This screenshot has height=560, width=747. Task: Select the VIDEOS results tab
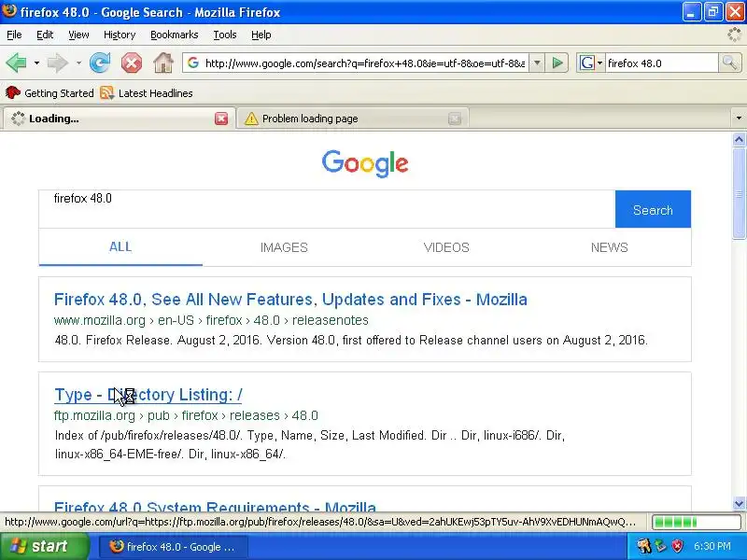pos(446,247)
